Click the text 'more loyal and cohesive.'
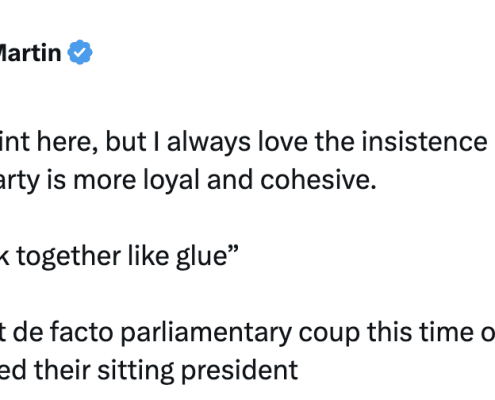This screenshot has height=400, width=495. click(225, 180)
